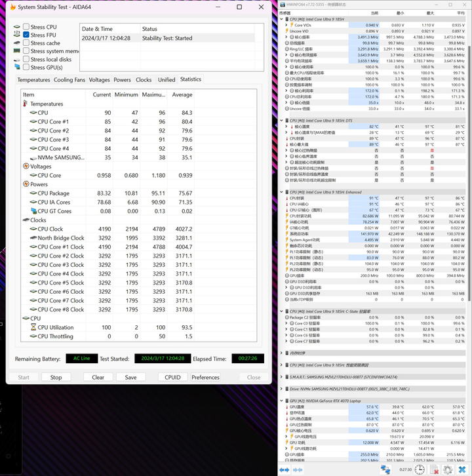Select the North Bridge Clock row

tap(108, 238)
